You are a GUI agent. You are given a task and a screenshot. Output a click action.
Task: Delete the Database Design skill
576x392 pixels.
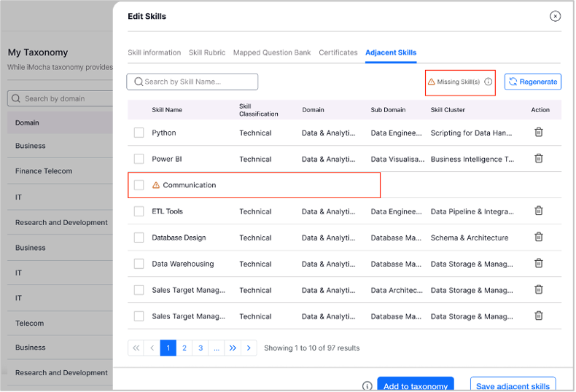pyautogui.click(x=539, y=237)
